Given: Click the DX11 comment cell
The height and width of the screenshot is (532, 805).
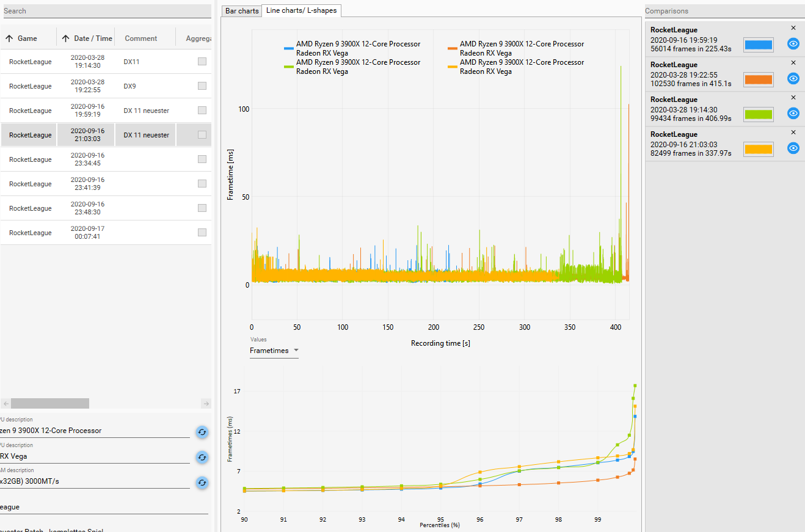Looking at the screenshot, I should pos(145,62).
